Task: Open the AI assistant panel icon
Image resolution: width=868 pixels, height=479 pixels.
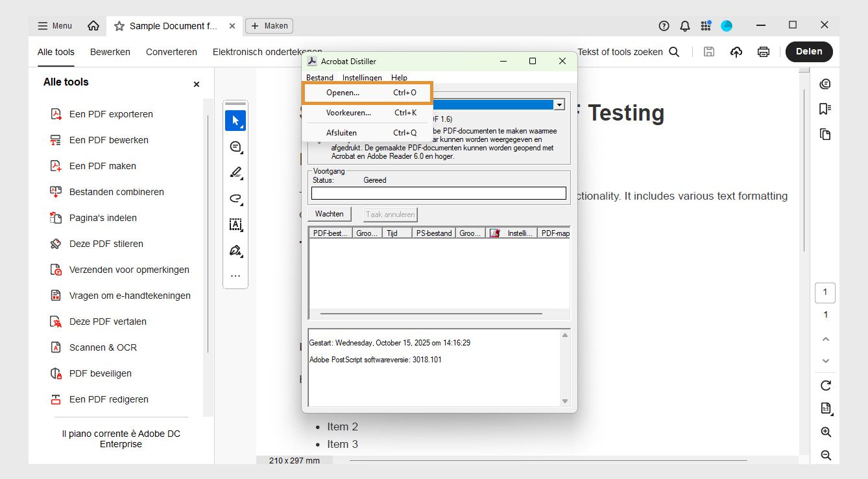Action: click(x=825, y=84)
